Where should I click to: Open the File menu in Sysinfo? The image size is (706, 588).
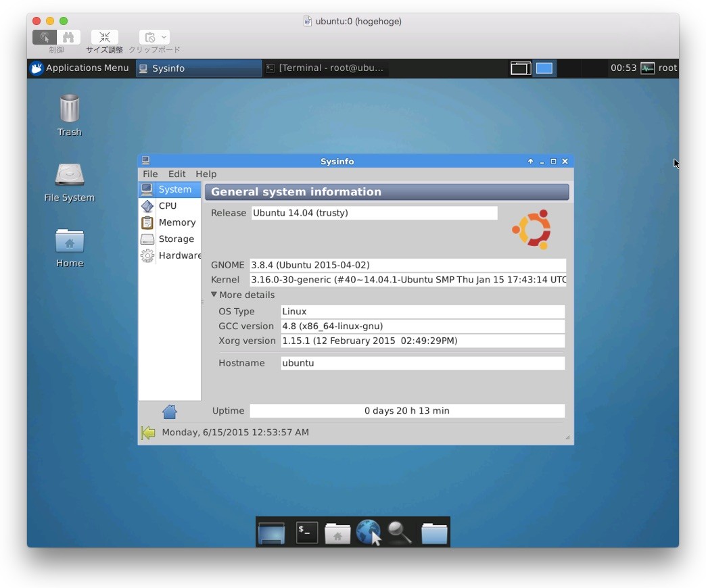coord(150,174)
